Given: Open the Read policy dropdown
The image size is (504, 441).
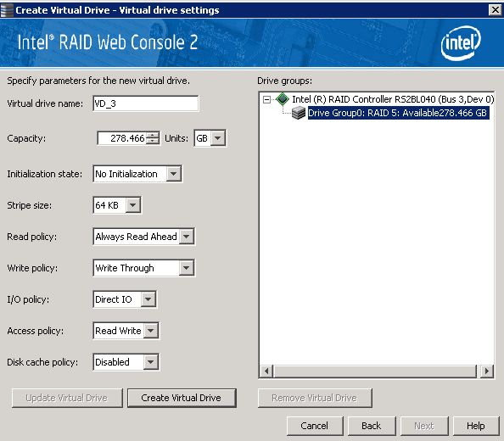Looking at the screenshot, I should tap(187, 237).
